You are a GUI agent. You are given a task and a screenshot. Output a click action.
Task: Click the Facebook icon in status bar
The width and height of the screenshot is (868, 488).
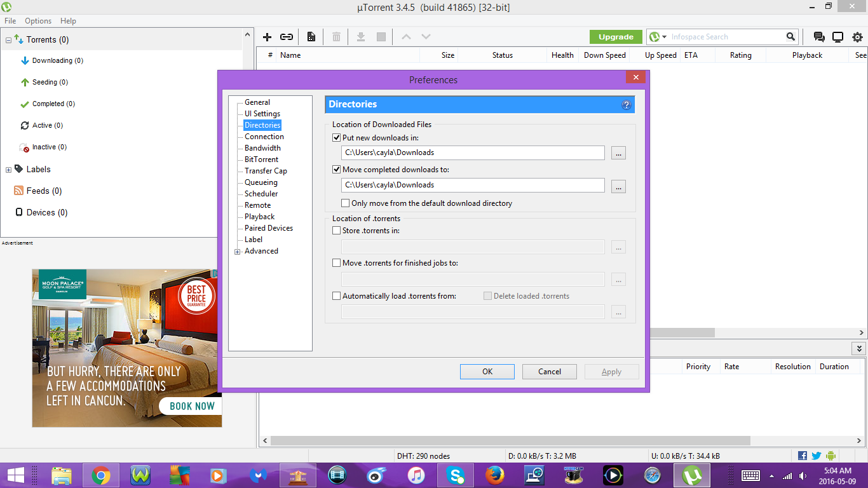point(803,456)
